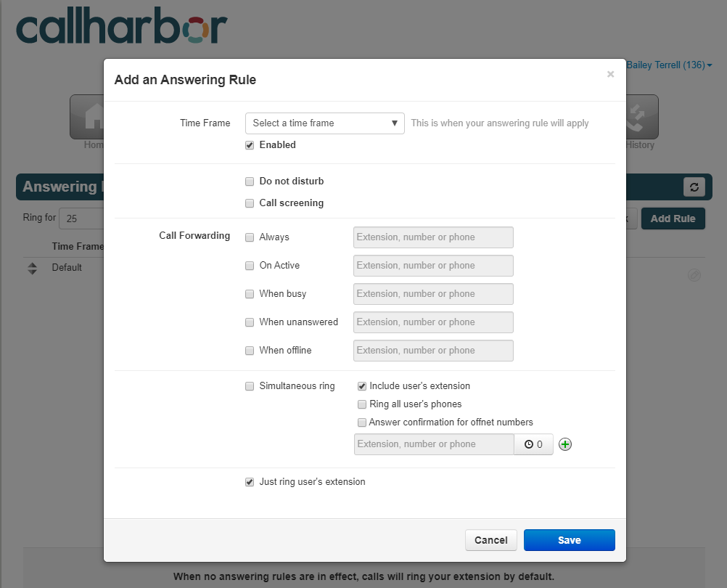The width and height of the screenshot is (727, 588).
Task: Uncheck Just ring user's extension
Action: coord(250,482)
